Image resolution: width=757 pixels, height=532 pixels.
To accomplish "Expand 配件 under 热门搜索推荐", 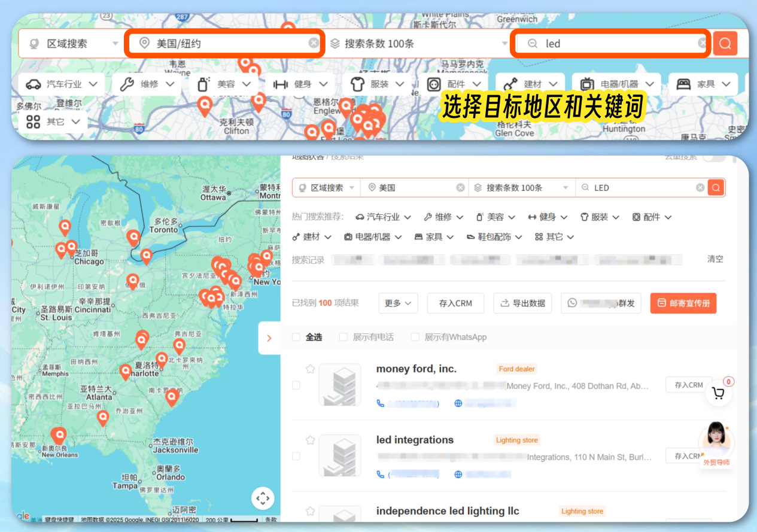I will 652,217.
